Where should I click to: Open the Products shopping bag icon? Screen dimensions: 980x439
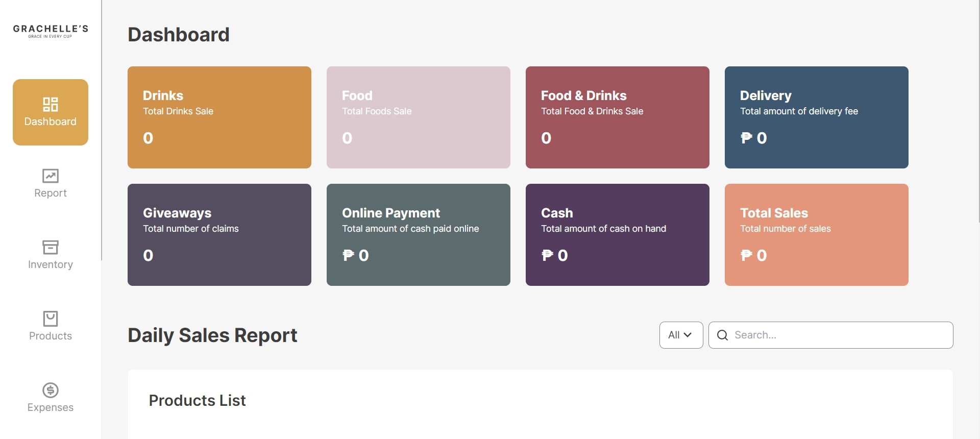click(x=51, y=319)
